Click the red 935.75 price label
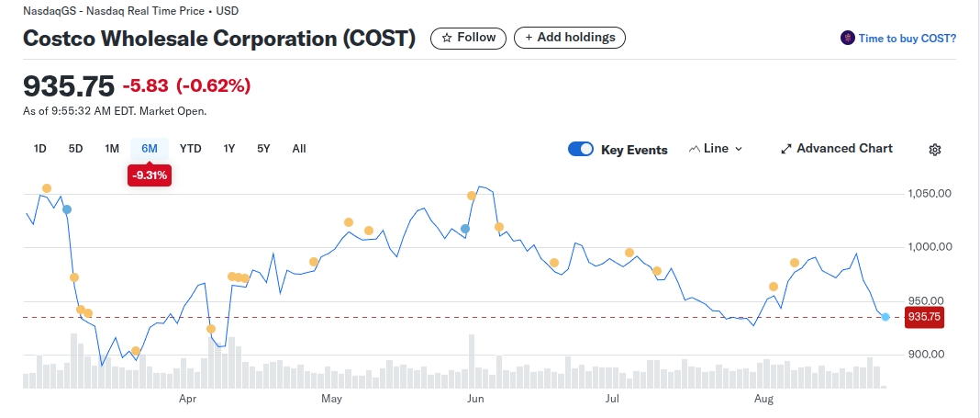 924,317
